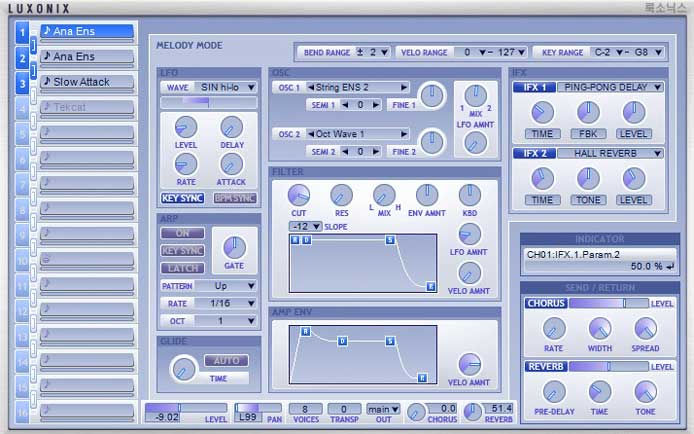Click the OSC 1 label button

pyautogui.click(x=289, y=88)
